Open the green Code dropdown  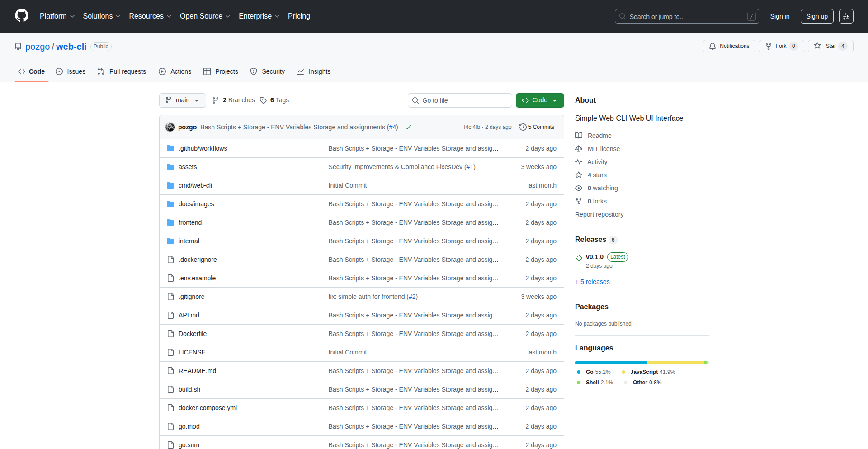(539, 100)
